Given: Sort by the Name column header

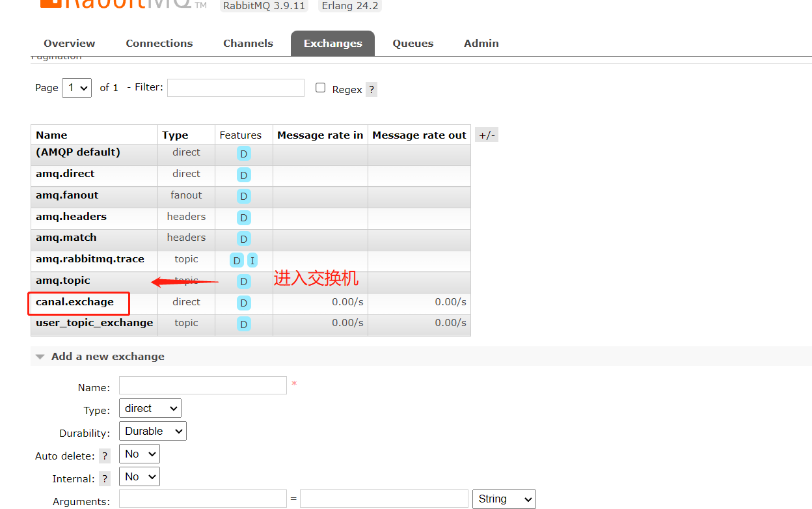Looking at the screenshot, I should click(x=51, y=135).
